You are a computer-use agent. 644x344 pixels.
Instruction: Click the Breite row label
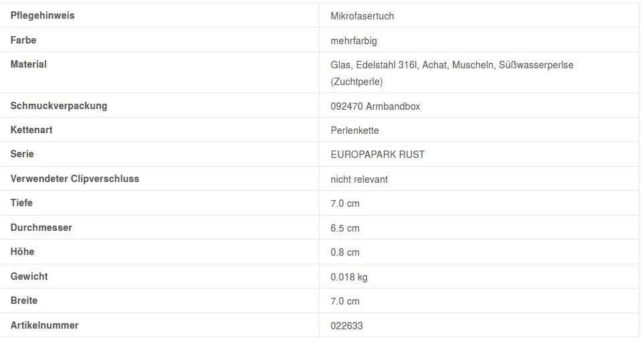coord(24,300)
